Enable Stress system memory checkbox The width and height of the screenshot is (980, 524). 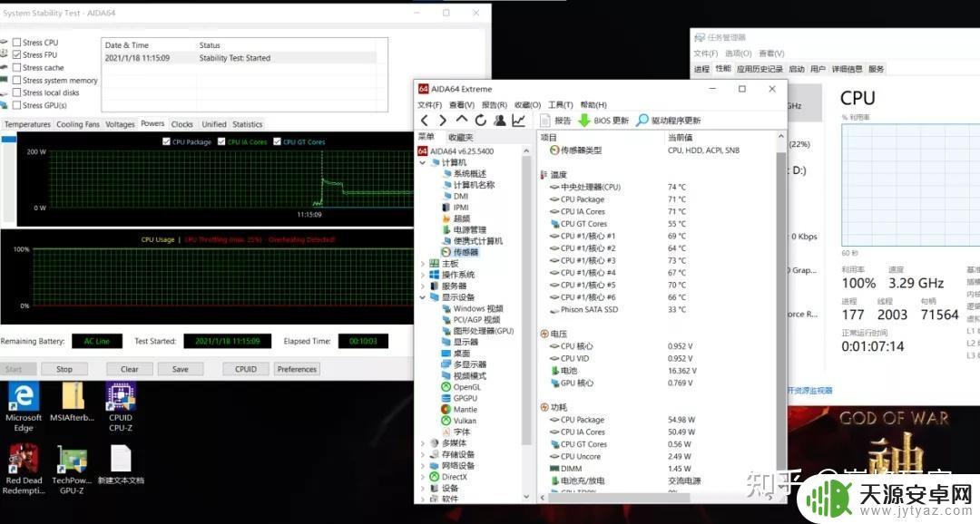(x=17, y=80)
